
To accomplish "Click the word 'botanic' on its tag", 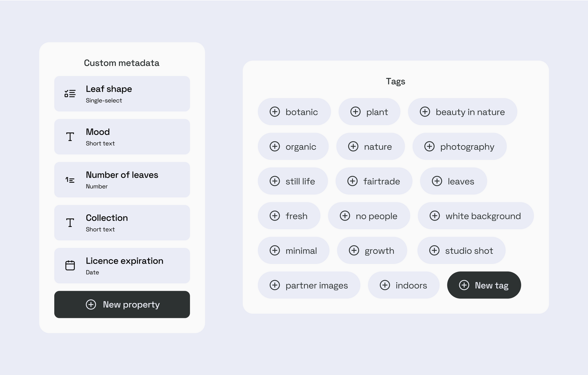I will 302,112.
